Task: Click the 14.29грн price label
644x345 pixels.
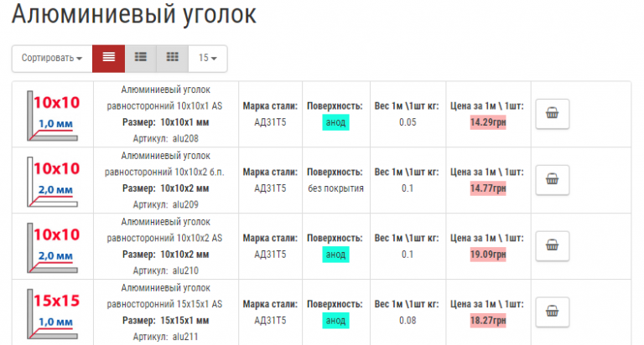Action: point(487,122)
